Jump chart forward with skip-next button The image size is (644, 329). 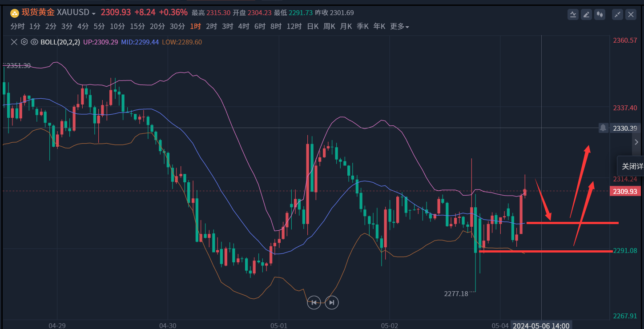[x=332, y=303]
